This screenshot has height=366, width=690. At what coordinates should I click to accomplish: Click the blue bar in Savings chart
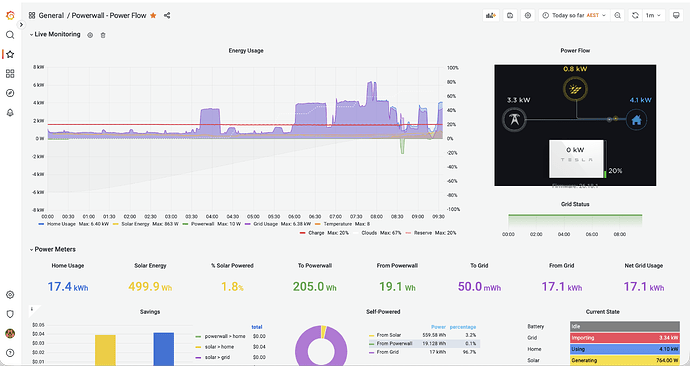164,349
